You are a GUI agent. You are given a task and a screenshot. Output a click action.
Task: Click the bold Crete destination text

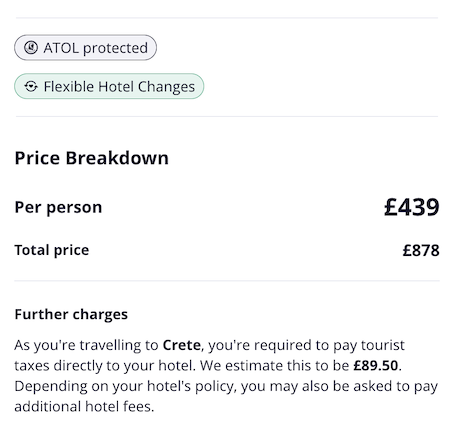pos(182,345)
